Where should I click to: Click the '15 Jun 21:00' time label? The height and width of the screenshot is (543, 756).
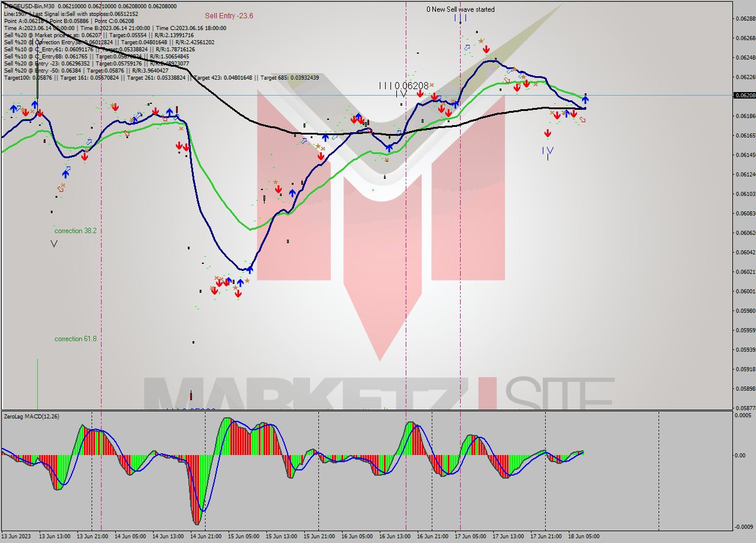pos(318,537)
